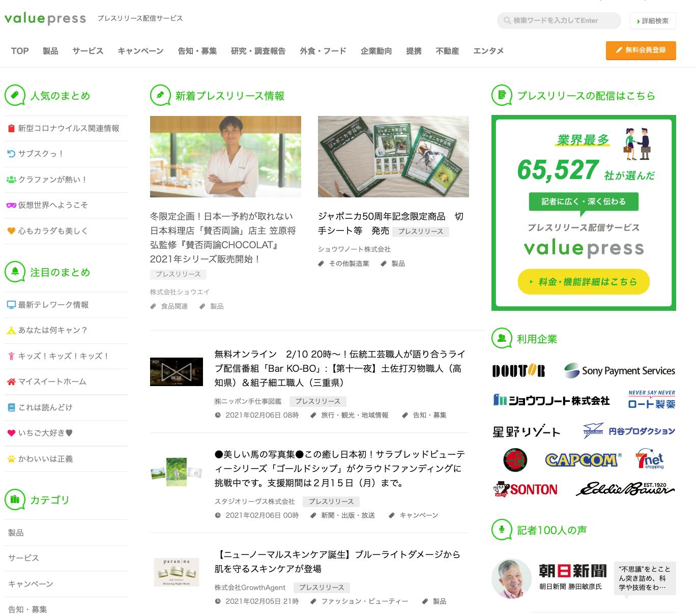The image size is (697, 616).
Task: Click the yellow paw icon beside かわいいは正義
Action: (x=11, y=459)
